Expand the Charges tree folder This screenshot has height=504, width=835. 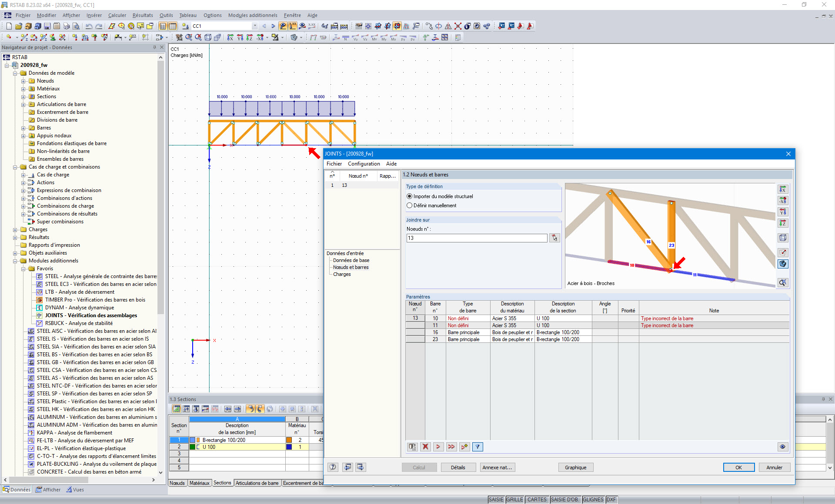point(15,229)
